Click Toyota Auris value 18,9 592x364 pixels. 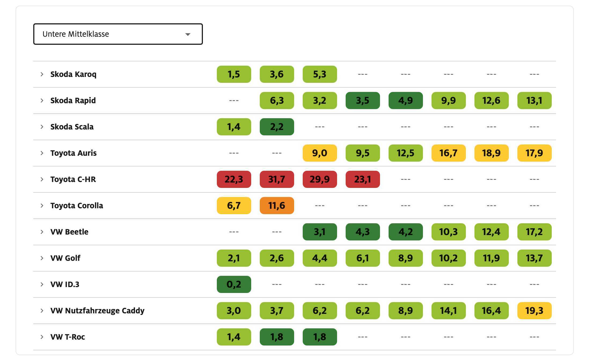tap(492, 153)
